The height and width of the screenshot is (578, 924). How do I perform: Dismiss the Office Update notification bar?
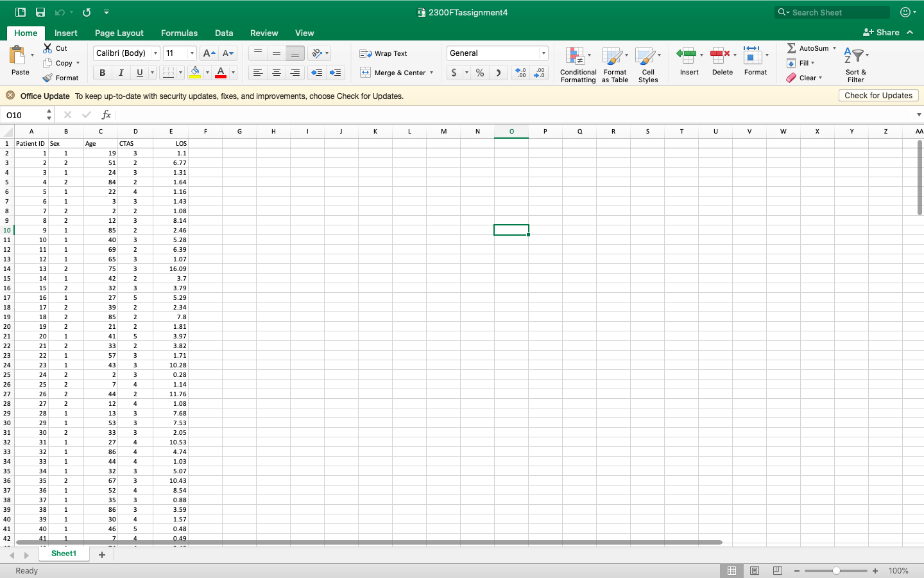(10, 96)
